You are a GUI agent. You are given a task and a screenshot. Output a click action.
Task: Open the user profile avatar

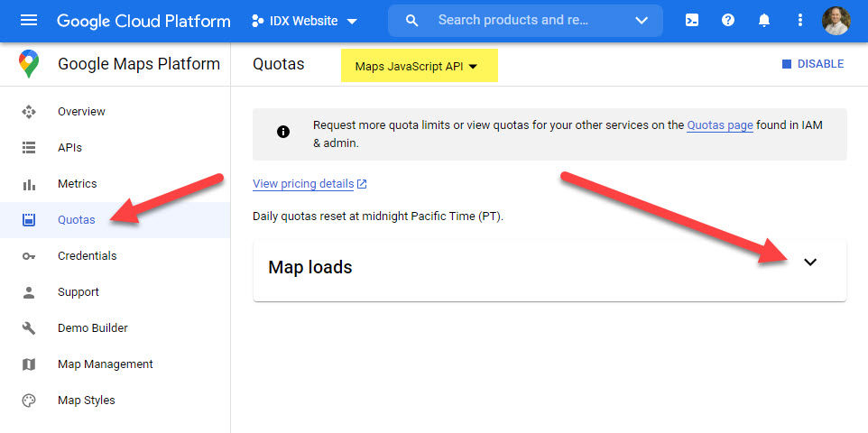(x=836, y=21)
